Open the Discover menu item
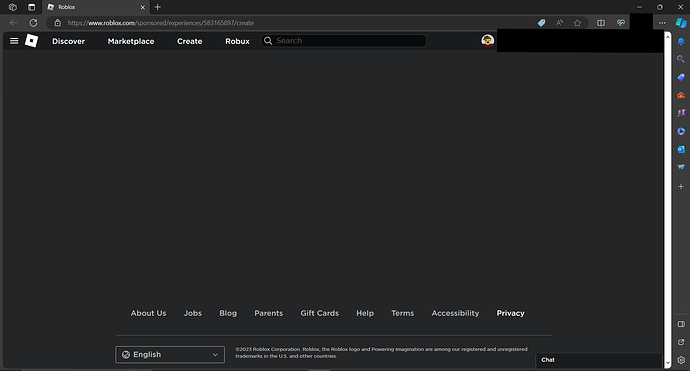The image size is (690, 371). (x=68, y=41)
